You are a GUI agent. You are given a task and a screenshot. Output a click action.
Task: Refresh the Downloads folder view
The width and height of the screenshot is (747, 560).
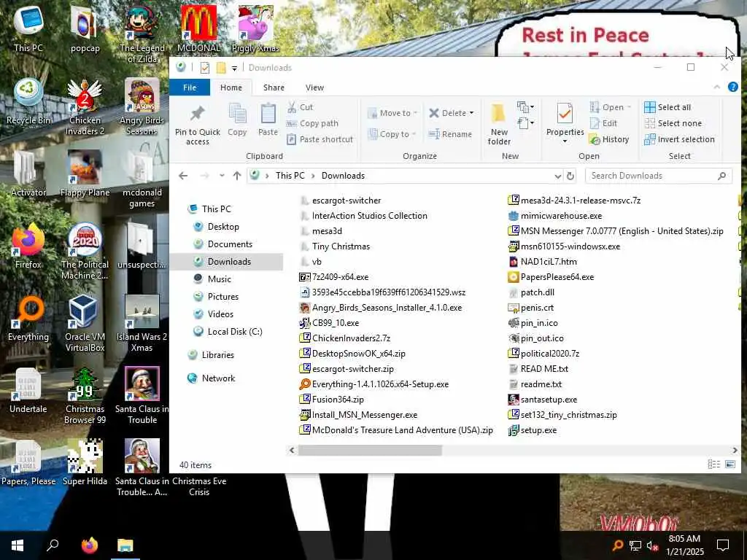click(x=570, y=176)
